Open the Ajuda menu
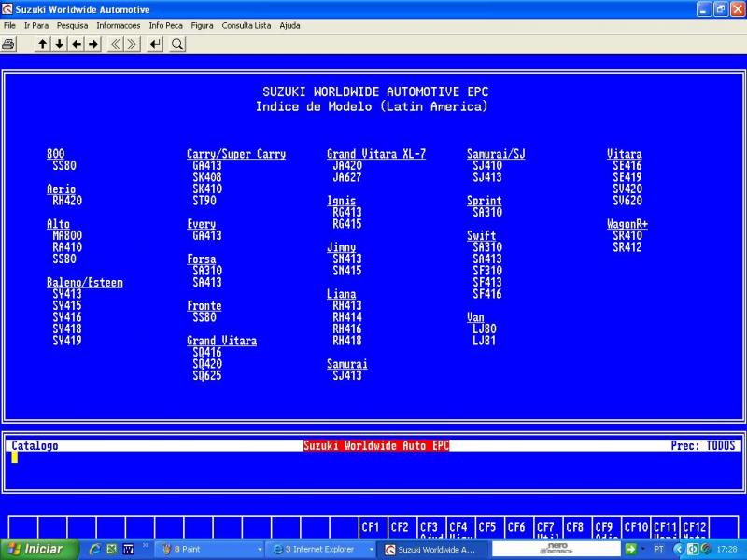 coord(289,26)
